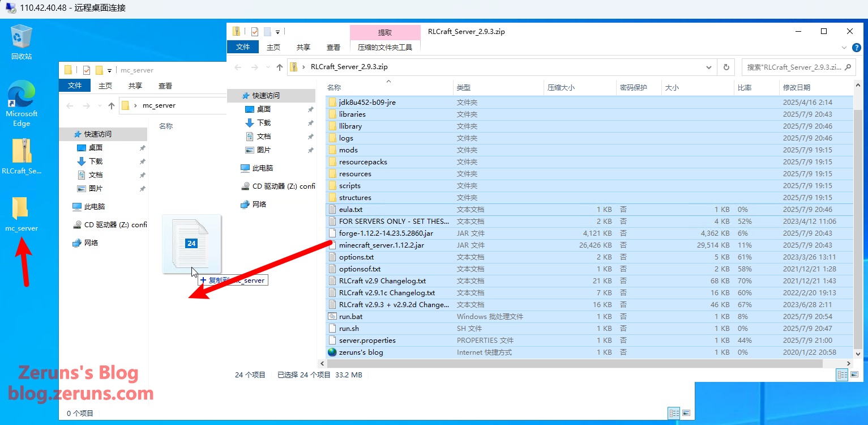Image resolution: width=868 pixels, height=425 pixels.
Task: Sort files by the 修改日期 column header
Action: 796,88
